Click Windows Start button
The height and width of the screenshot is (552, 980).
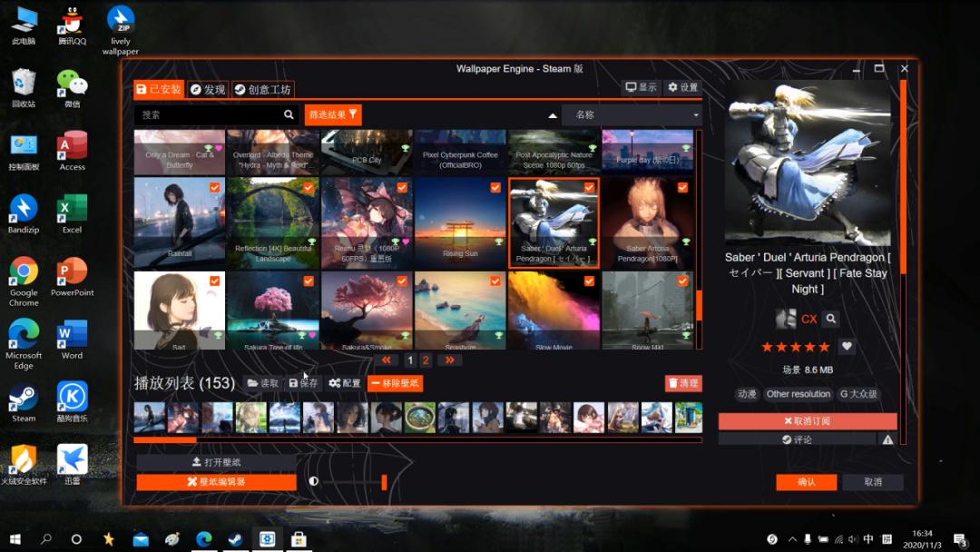point(15,539)
